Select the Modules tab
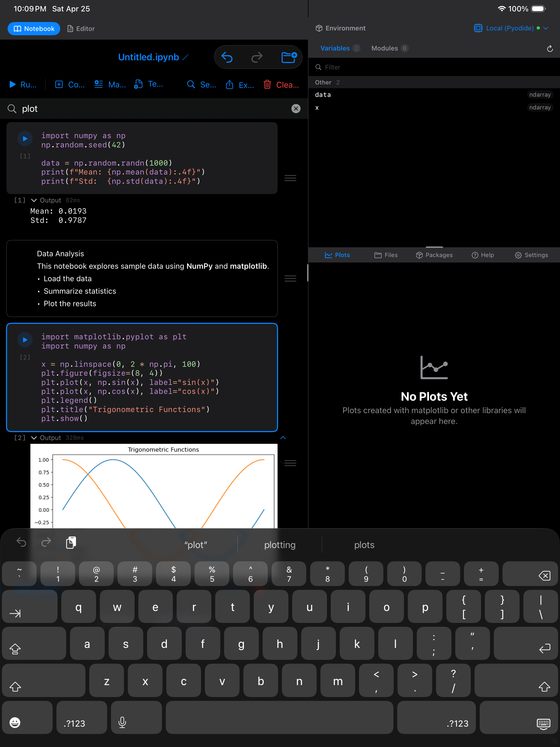560x747 pixels. [390, 48]
